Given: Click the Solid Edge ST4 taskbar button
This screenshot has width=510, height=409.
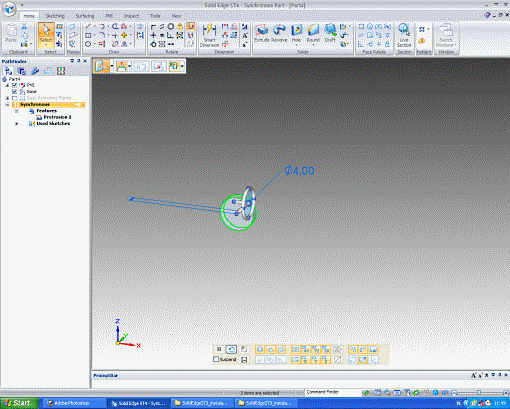Looking at the screenshot, I should pyautogui.click(x=139, y=403).
